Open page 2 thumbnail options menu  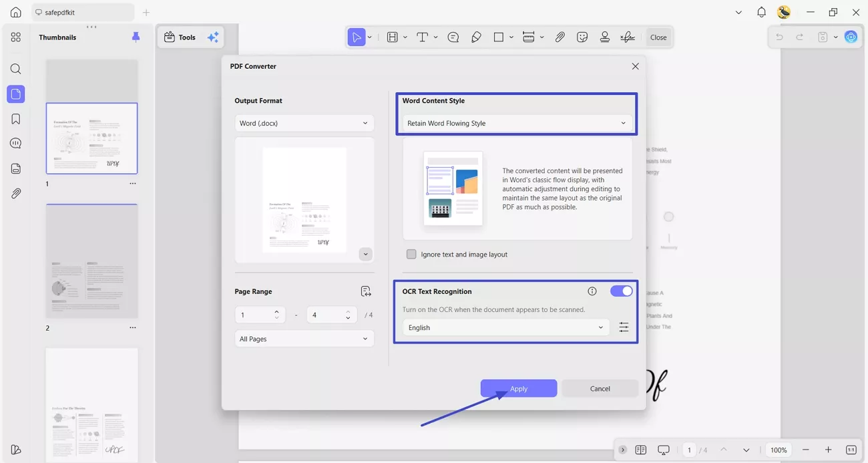click(x=133, y=328)
